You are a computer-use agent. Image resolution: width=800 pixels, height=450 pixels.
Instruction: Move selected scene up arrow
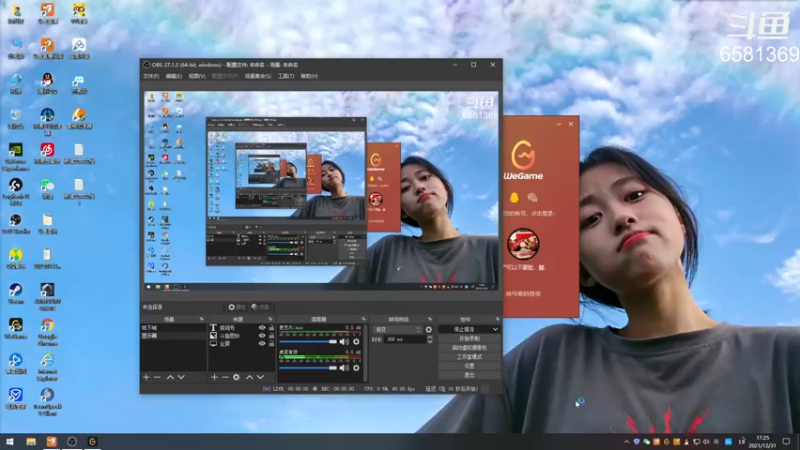click(x=170, y=377)
